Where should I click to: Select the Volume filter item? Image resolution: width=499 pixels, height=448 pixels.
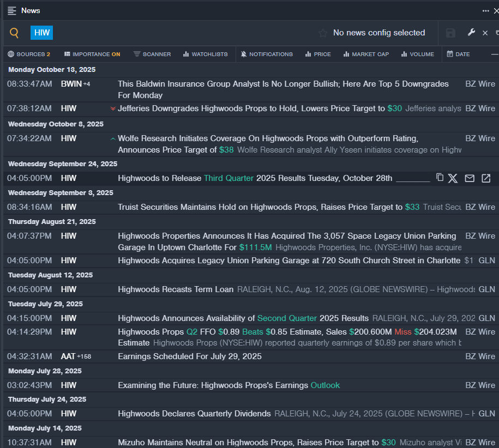tap(418, 54)
